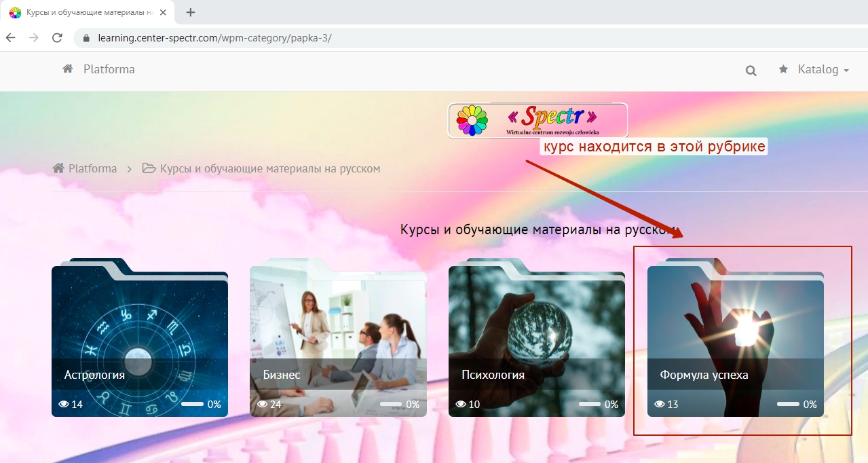
Task: Select the Курсы и обучающие материалы browser tab
Action: tap(88, 12)
